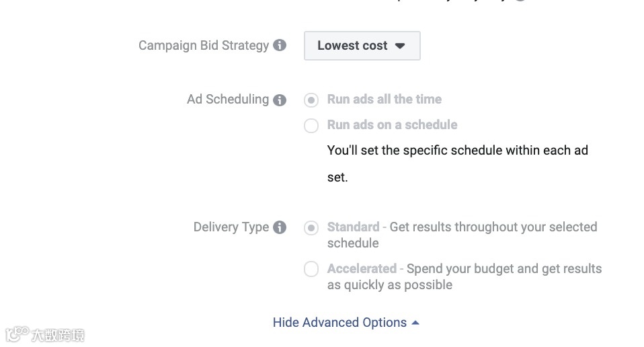Click the "Run ads all the time" option text

point(384,100)
